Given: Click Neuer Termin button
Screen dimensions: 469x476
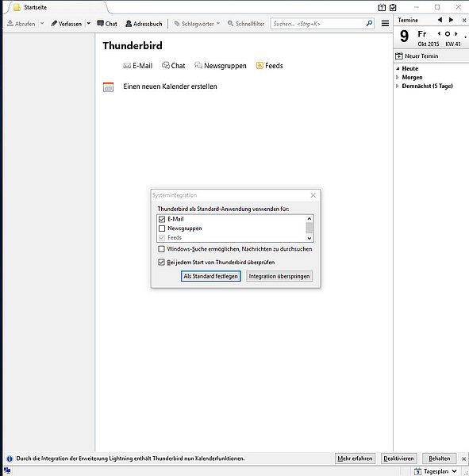Looking at the screenshot, I should pos(417,56).
